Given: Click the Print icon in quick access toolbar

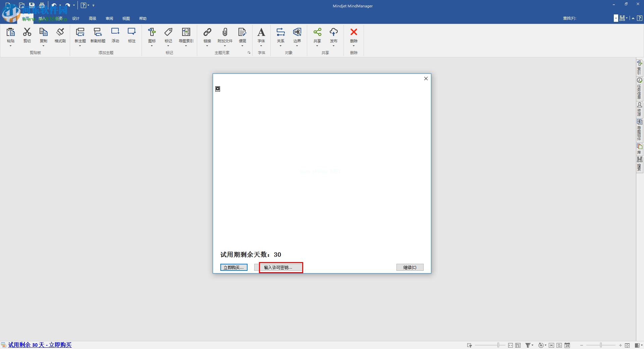Looking at the screenshot, I should [42, 5].
